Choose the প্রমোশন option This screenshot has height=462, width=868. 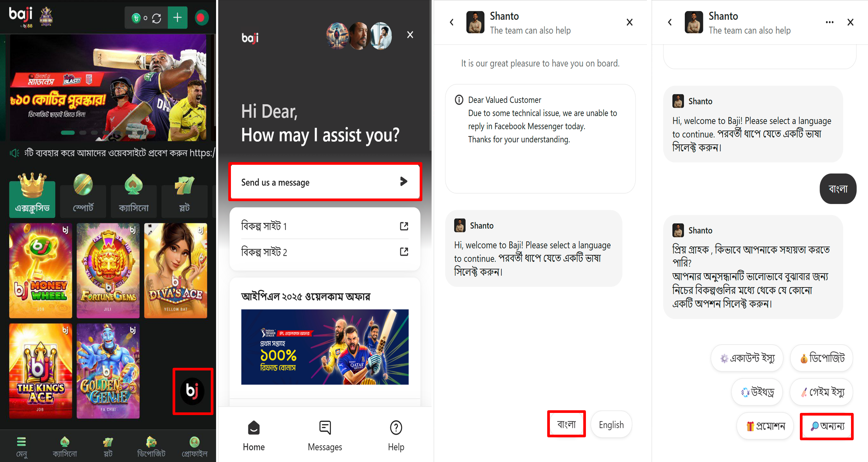(765, 426)
